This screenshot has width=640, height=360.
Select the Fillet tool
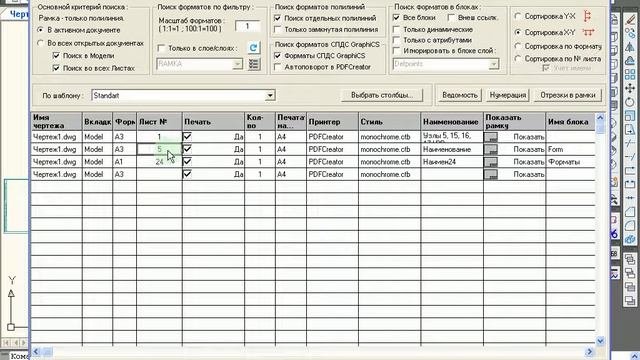[630, 225]
